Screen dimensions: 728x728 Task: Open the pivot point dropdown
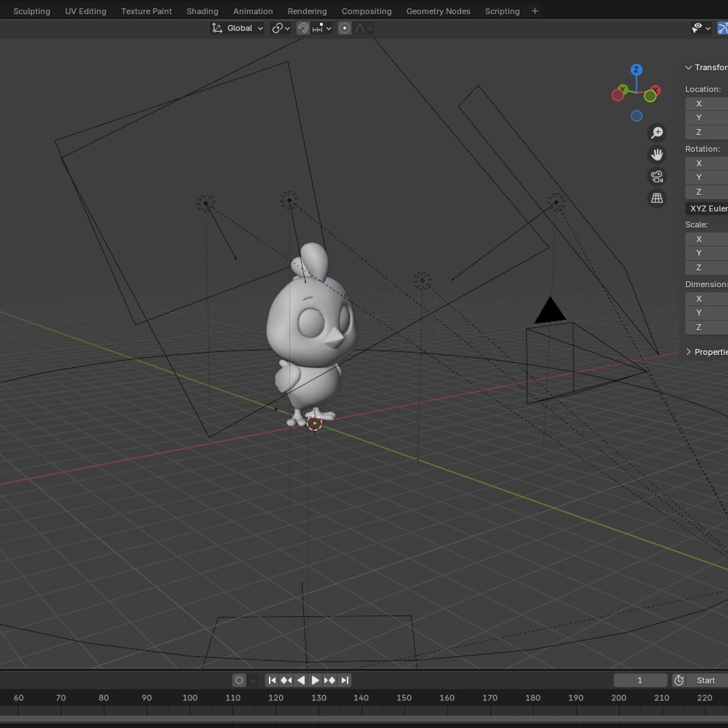click(281, 28)
